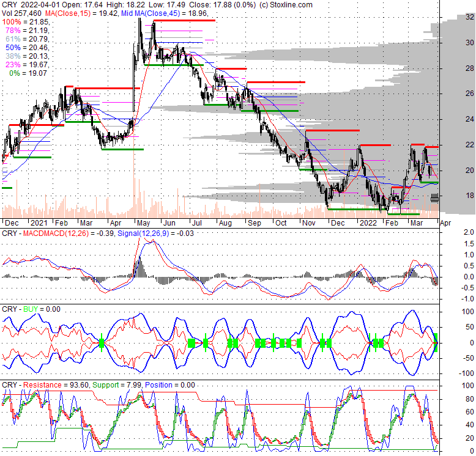This screenshot has width=476, height=456.
Task: Click the Vol 257,460 volume reading
Action: coord(22,13)
